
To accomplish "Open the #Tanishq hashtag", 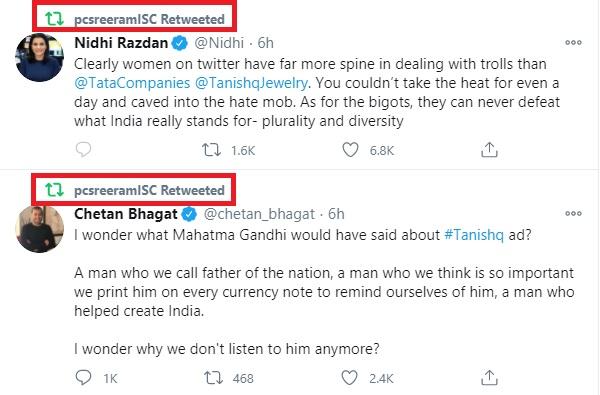I will click(x=474, y=235).
